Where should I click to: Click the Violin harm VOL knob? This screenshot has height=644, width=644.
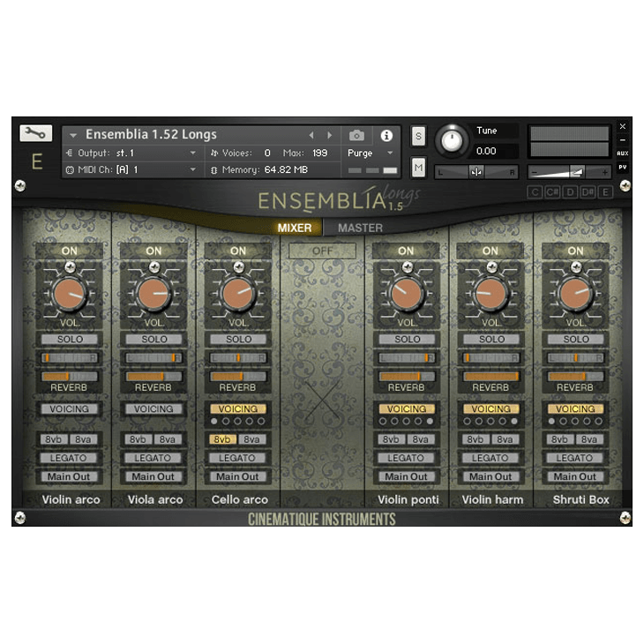[490, 293]
